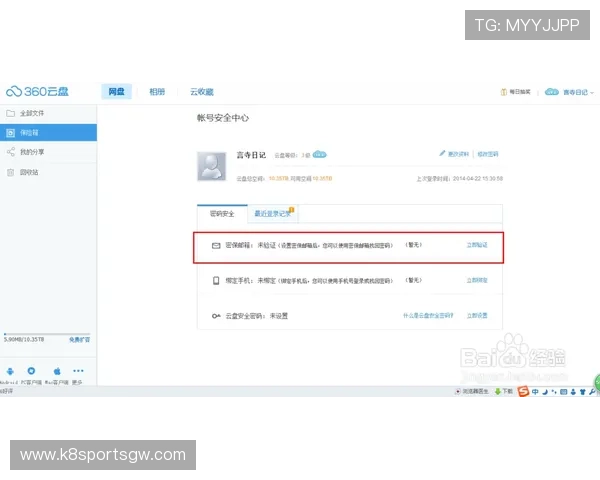
Task: Click the free expansion link
Action: (x=80, y=340)
